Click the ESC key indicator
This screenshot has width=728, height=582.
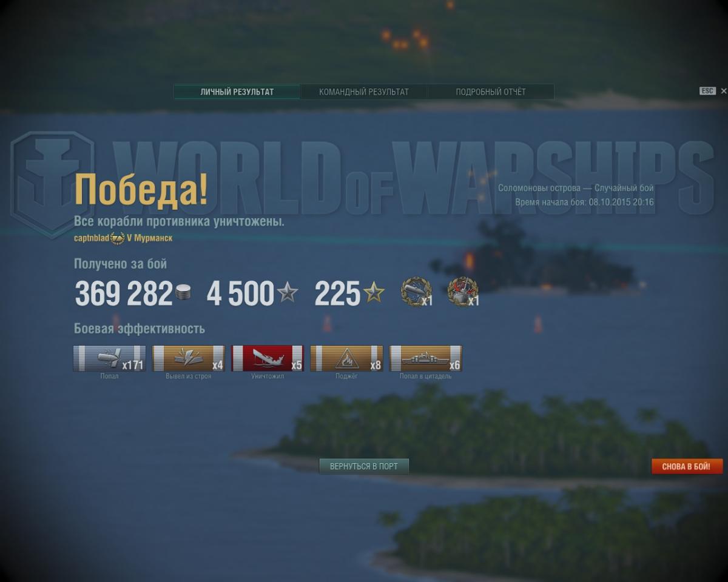pos(707,91)
